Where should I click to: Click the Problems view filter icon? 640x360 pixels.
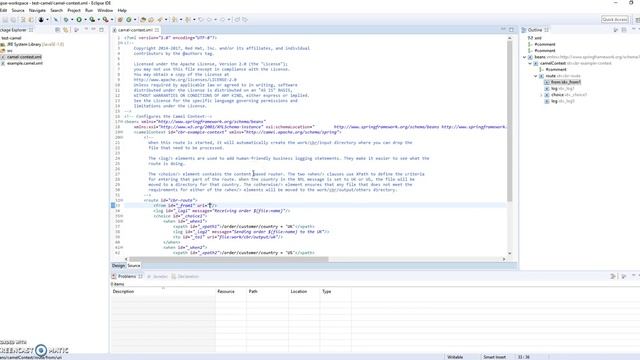point(613,276)
